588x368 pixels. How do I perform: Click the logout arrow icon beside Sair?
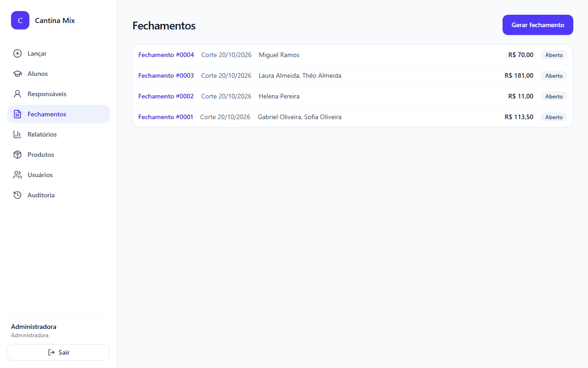click(x=51, y=352)
